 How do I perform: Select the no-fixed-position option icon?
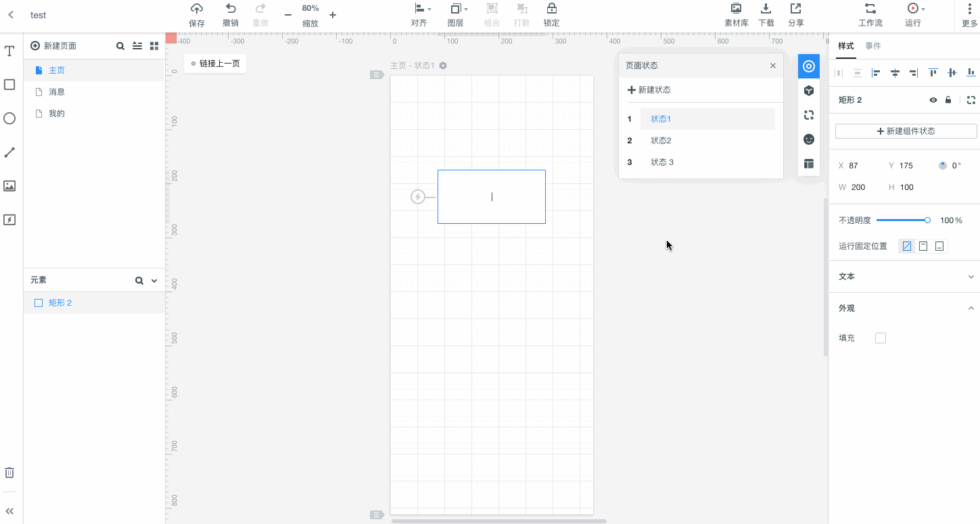coord(907,246)
